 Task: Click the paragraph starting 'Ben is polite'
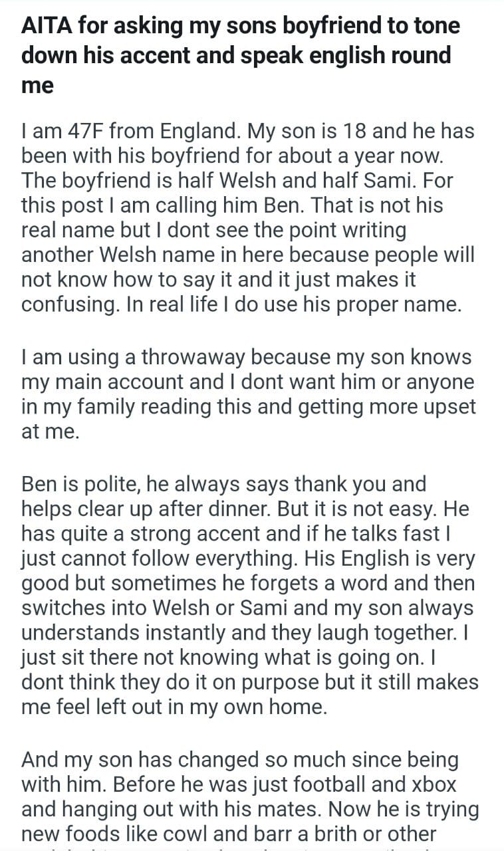[x=249, y=595]
